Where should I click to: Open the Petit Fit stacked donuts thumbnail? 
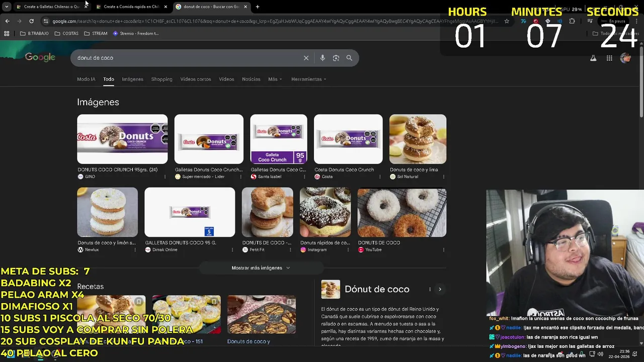pyautogui.click(x=268, y=212)
